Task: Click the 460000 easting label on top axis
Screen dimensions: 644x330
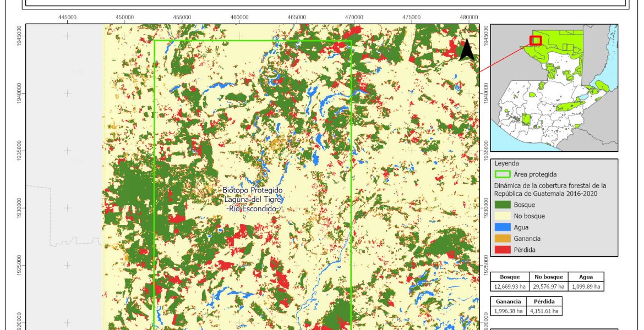Action: [239, 17]
